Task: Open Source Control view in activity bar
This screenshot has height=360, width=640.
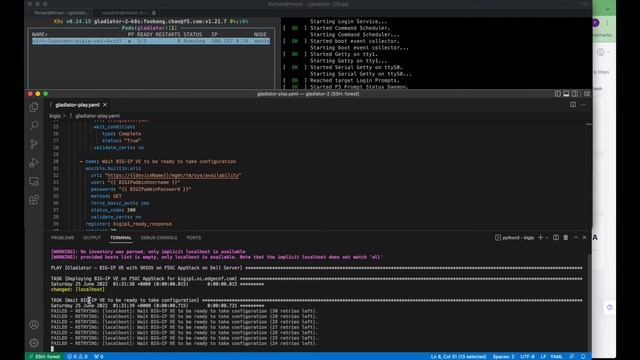Action: pos(34,144)
